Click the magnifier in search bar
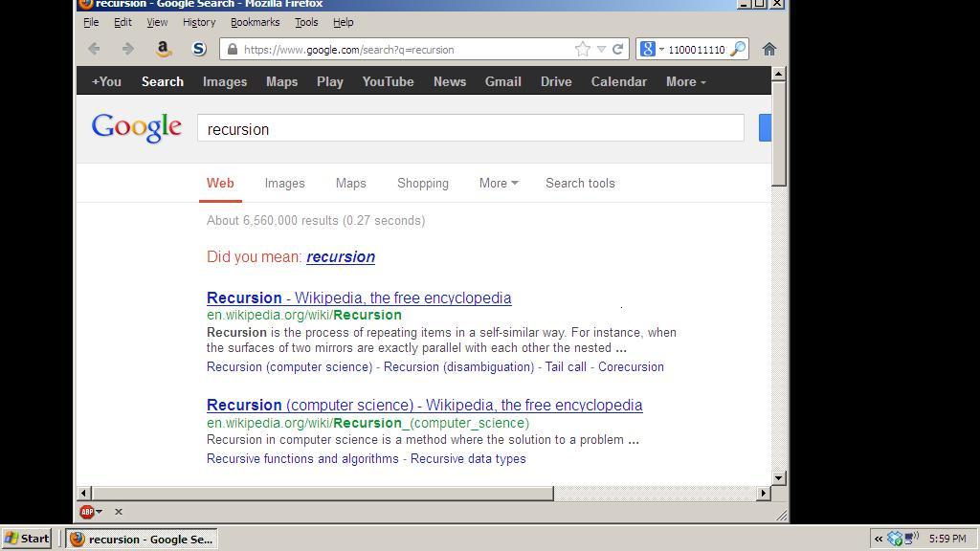The height and width of the screenshot is (551, 980). [x=738, y=49]
